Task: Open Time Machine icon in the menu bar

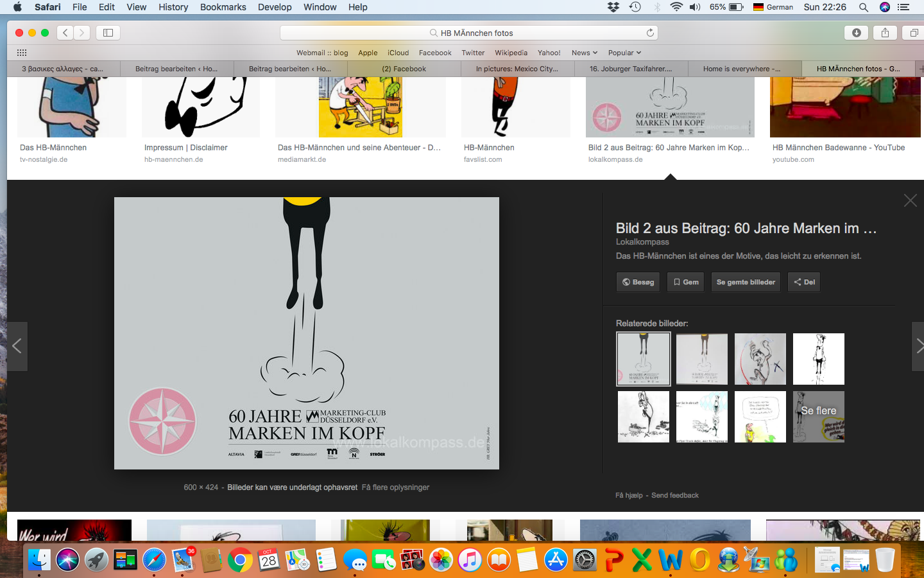Action: 635,7
